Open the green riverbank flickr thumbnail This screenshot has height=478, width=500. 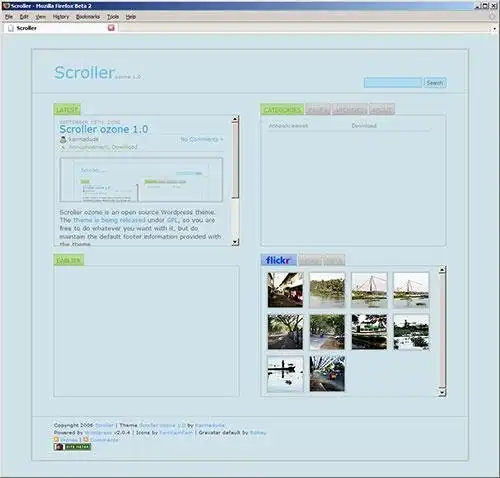(x=327, y=290)
